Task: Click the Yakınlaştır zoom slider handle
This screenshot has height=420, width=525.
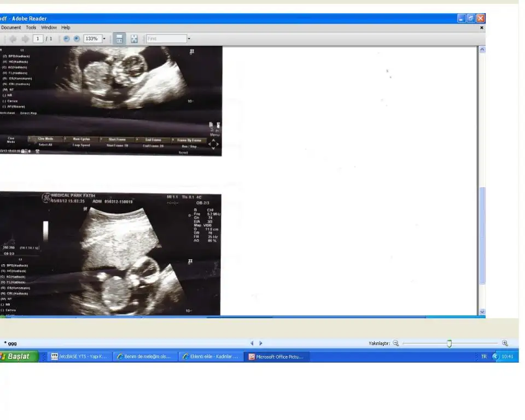Action: [450, 343]
